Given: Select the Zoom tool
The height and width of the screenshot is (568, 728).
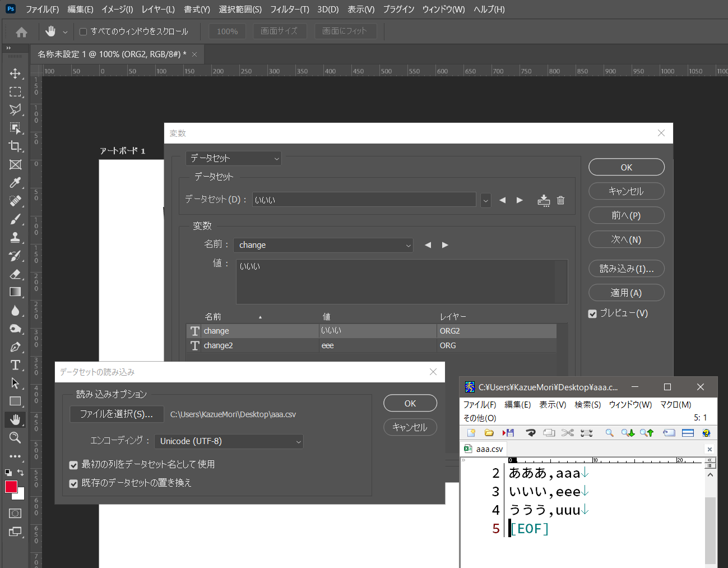Looking at the screenshot, I should (15, 438).
